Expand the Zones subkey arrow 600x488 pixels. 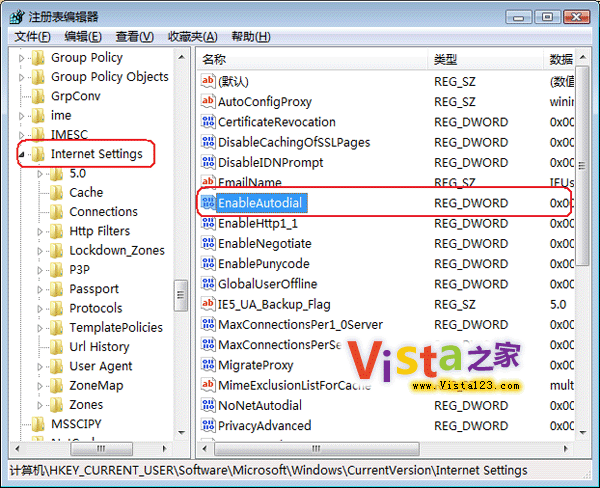point(41,405)
